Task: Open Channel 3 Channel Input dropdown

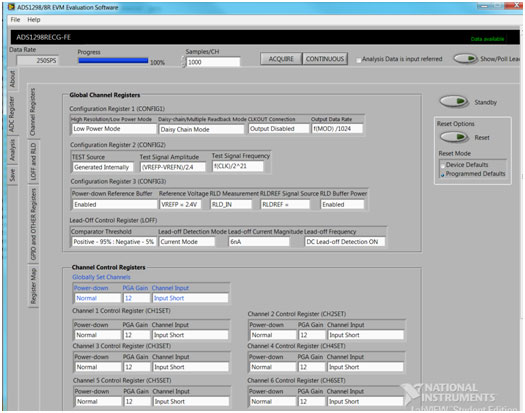Action: click(x=191, y=367)
